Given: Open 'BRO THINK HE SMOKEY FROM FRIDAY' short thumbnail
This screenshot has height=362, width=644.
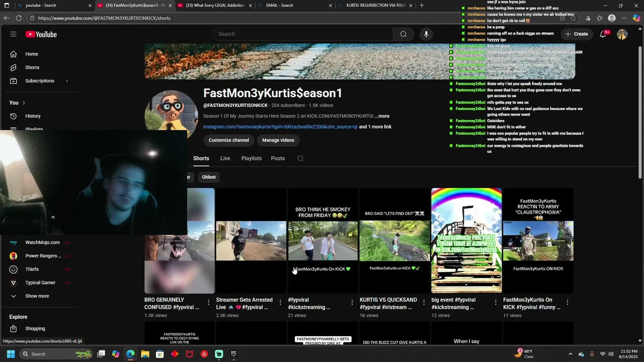Looking at the screenshot, I should tap(323, 240).
